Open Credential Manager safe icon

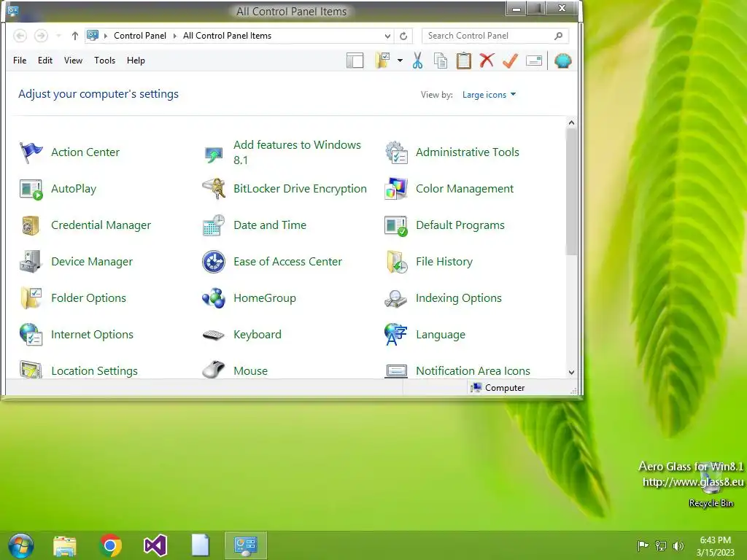click(x=31, y=225)
